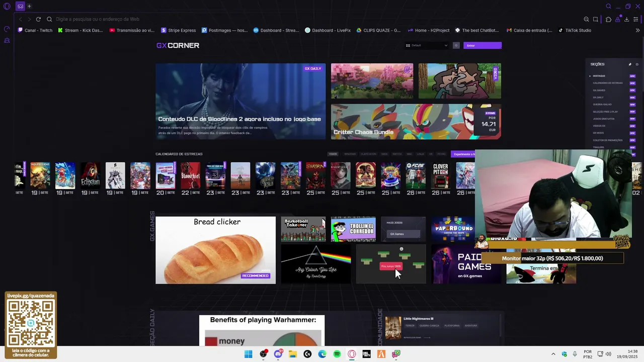
Task: Click the microphone tray icon
Action: pyautogui.click(x=575, y=354)
